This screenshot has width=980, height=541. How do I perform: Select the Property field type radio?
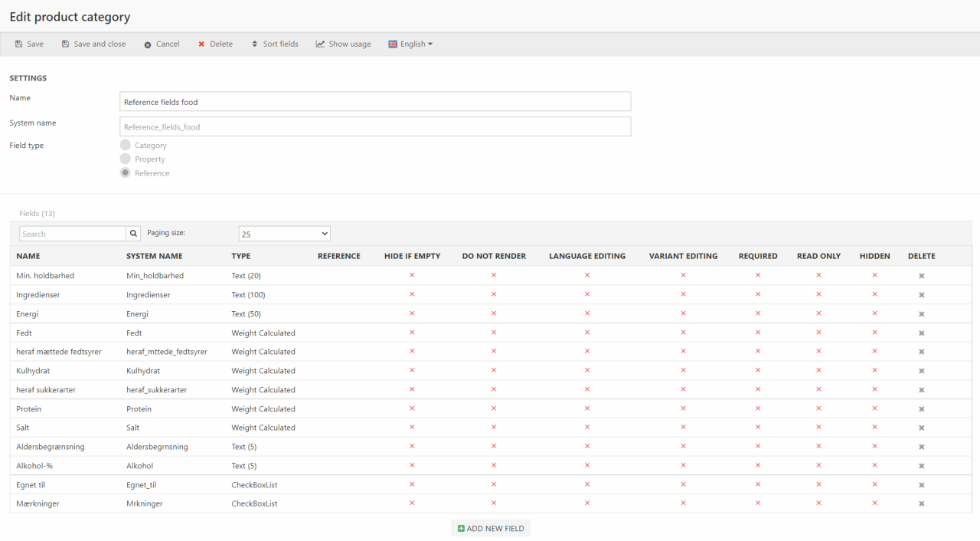[126, 159]
